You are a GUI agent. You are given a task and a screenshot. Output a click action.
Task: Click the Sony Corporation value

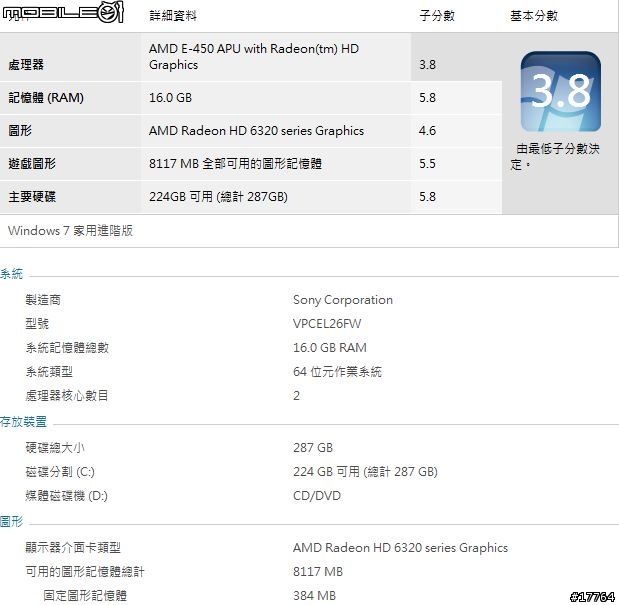[x=343, y=300]
